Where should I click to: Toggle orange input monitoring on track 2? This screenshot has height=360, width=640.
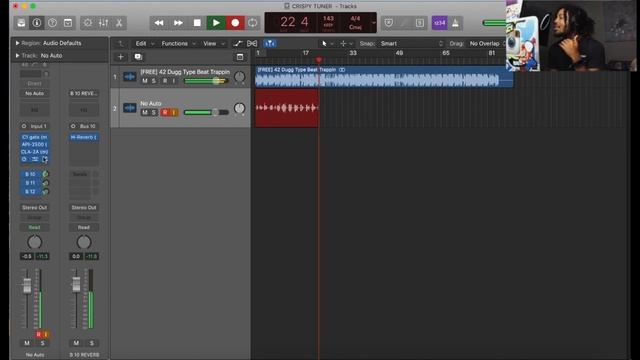(174, 112)
